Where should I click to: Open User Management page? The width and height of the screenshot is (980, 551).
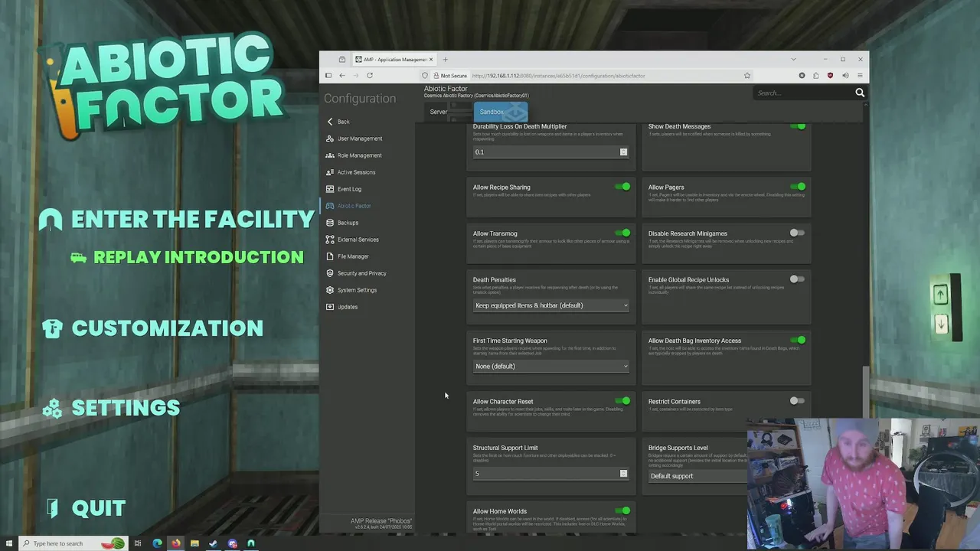[360, 139]
